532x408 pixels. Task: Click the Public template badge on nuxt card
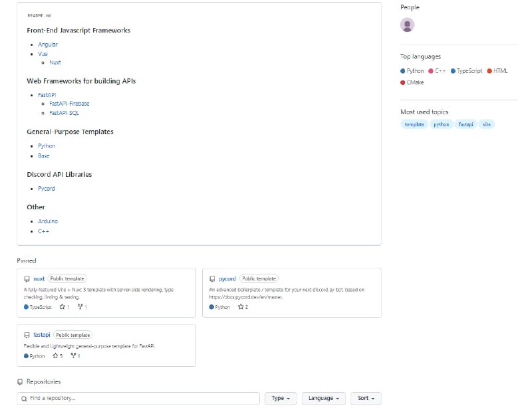pyautogui.click(x=67, y=278)
